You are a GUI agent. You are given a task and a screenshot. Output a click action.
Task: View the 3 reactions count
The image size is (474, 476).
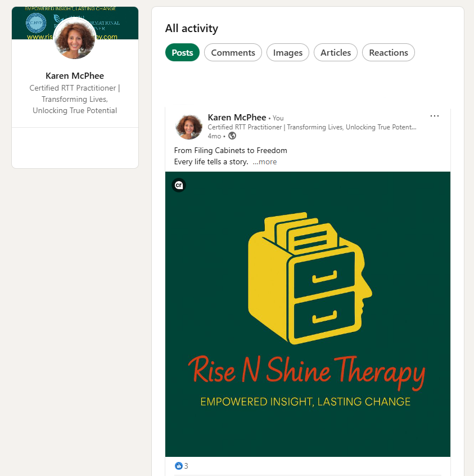186,466
